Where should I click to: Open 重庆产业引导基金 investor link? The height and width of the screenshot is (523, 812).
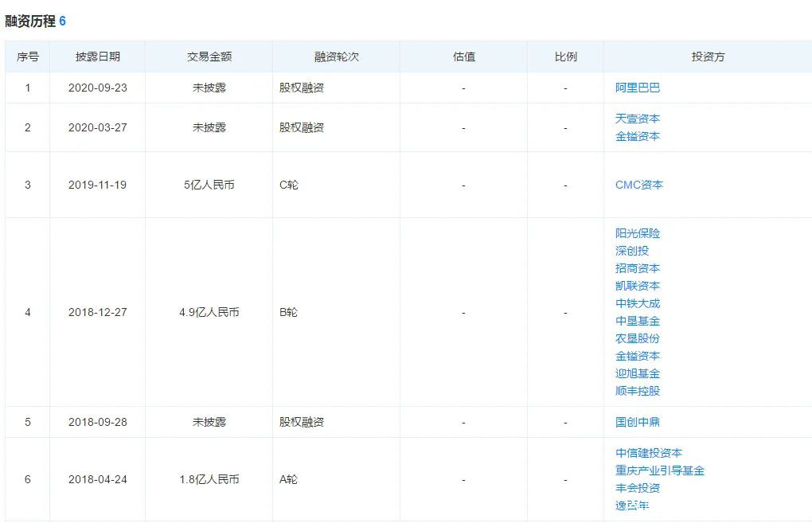pyautogui.click(x=660, y=470)
